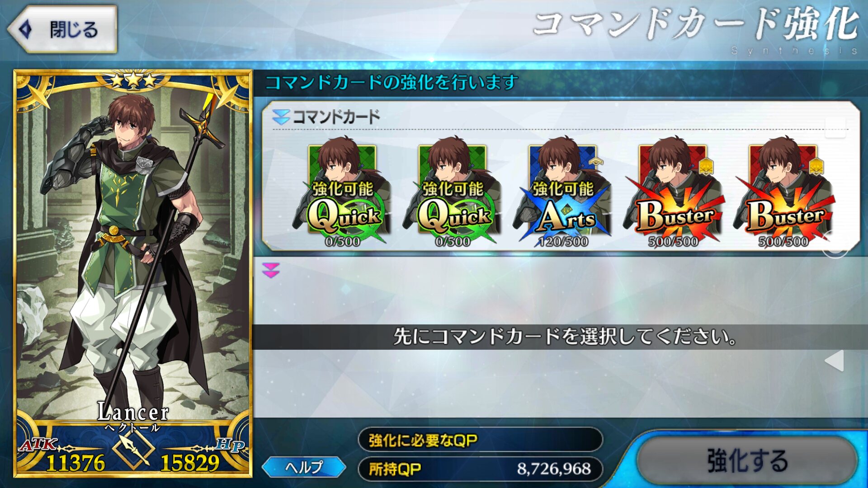The width and height of the screenshot is (868, 488).
Task: Toggle the faint square box at panel corner
Action: pos(835,128)
